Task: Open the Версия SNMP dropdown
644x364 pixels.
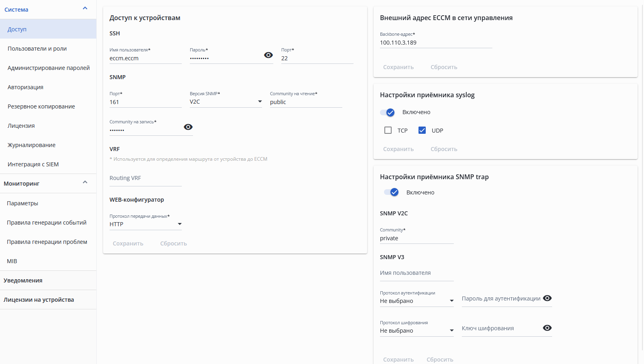Action: coord(226,102)
